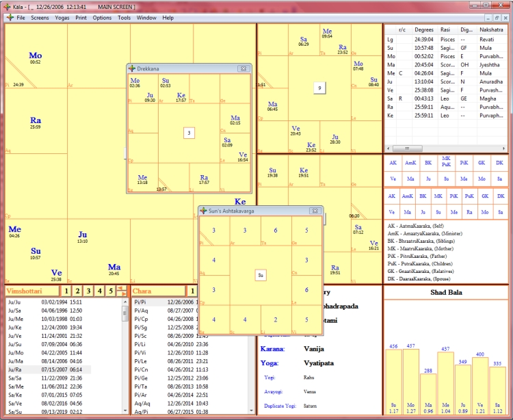The width and height of the screenshot is (513, 420).
Task: Open the Print menu
Action: (81, 18)
